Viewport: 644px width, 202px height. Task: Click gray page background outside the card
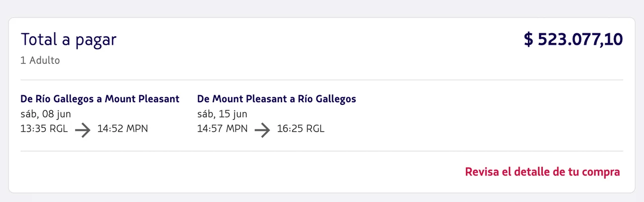point(322,7)
